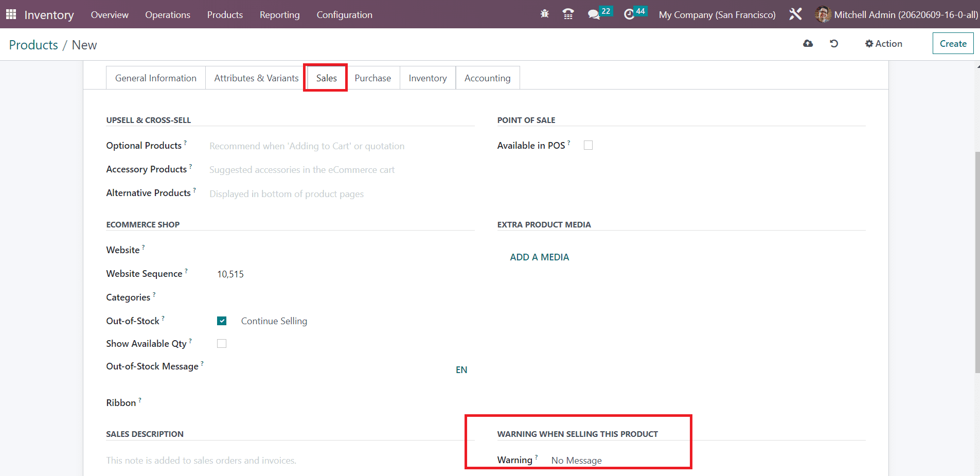Viewport: 980px width, 476px height.
Task: Click the wrench tools icon
Action: tap(795, 14)
